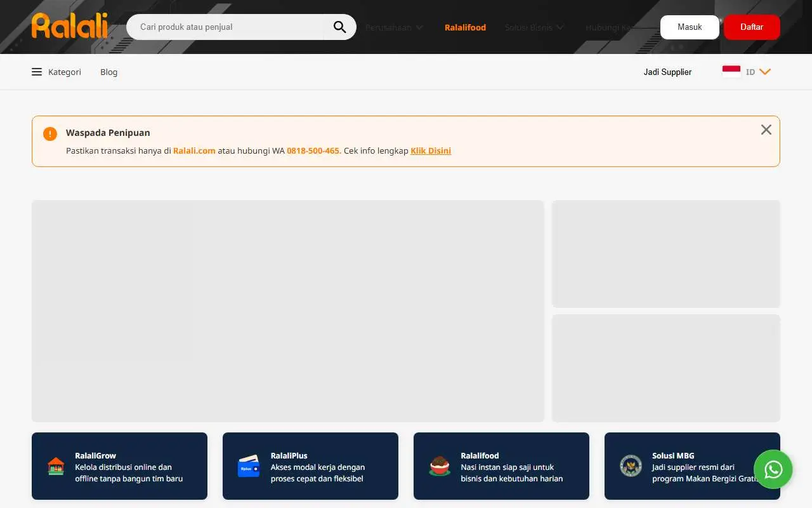Screen dimensions: 812x508
Task: Open the Solusi MBG card title
Action: pos(673,455)
